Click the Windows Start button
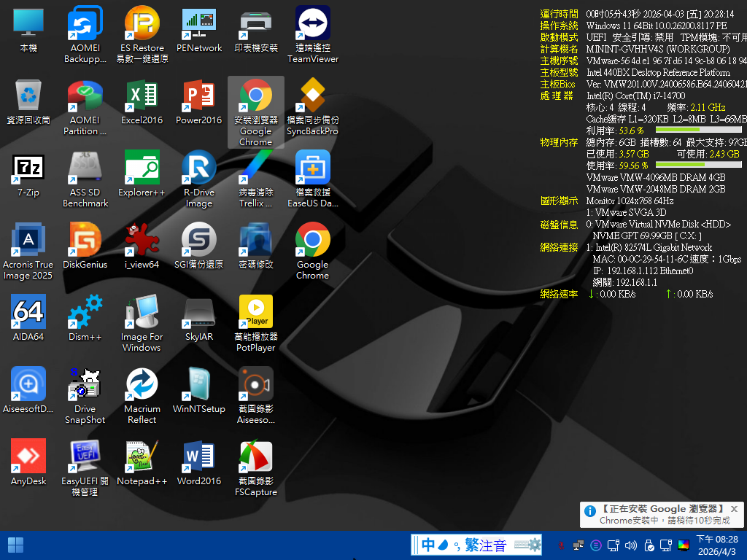This screenshot has width=747, height=560. (x=15, y=545)
